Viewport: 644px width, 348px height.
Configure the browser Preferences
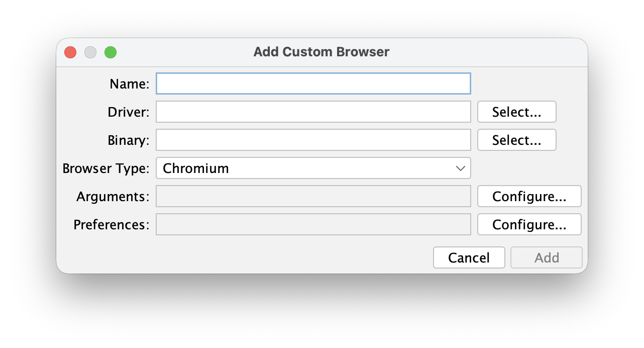pos(529,224)
